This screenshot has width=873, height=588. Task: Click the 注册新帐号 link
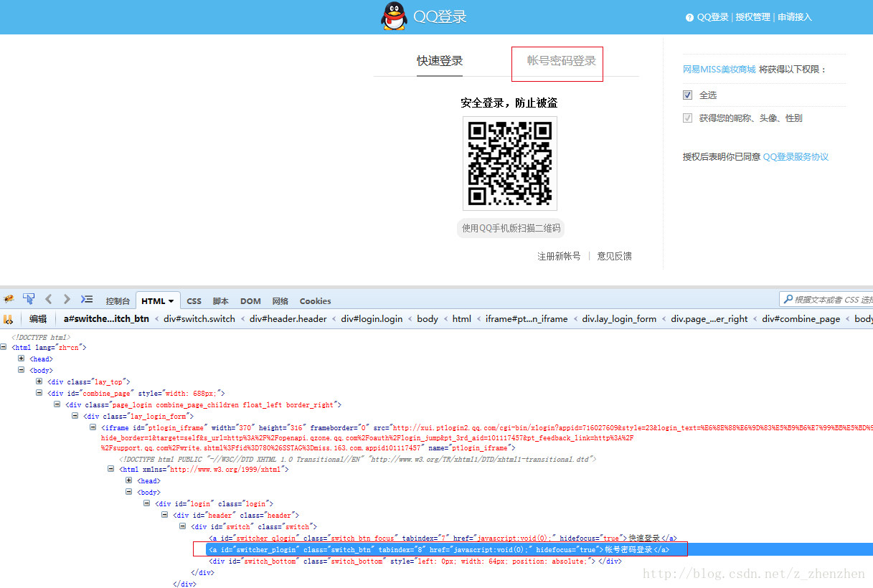tap(559, 256)
